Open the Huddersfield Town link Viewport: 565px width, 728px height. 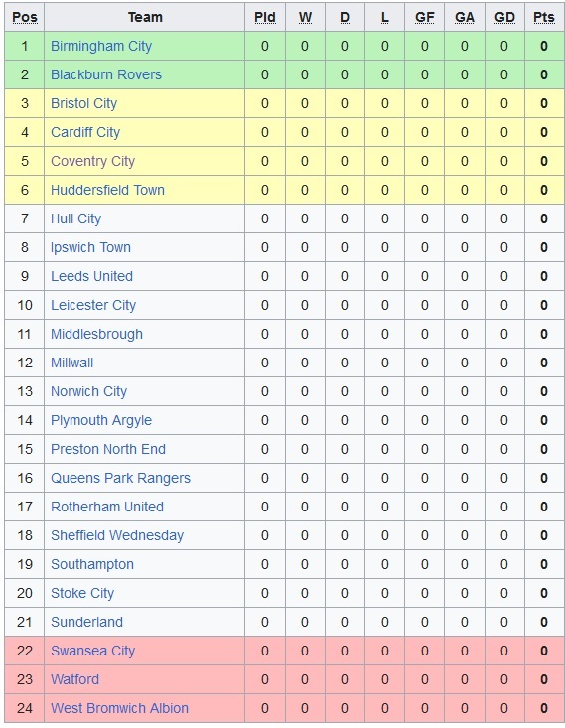click(107, 190)
